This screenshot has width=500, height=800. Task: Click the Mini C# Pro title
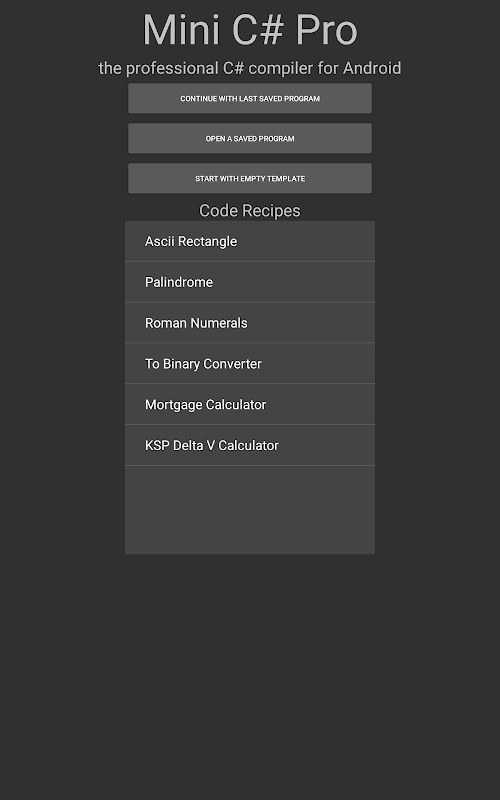tap(250, 30)
